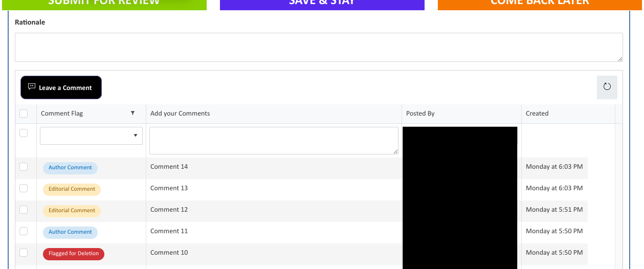Click the refresh comments icon

click(x=607, y=87)
